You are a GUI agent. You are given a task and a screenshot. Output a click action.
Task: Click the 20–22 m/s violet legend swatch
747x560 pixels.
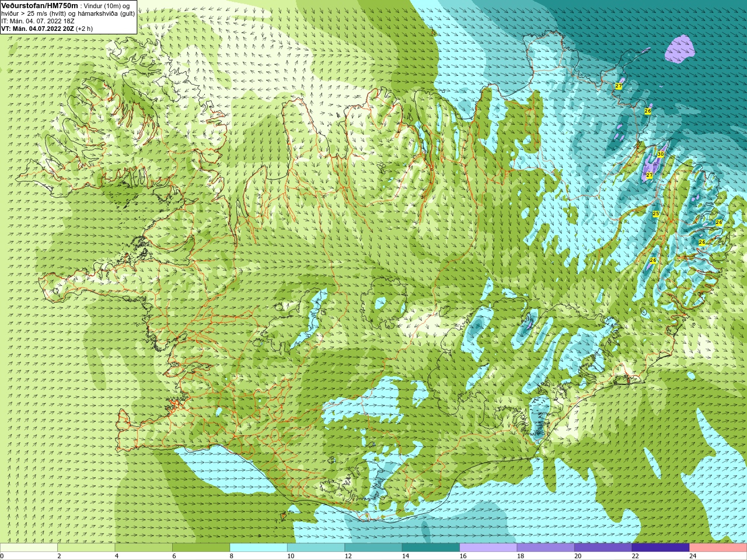point(603,548)
